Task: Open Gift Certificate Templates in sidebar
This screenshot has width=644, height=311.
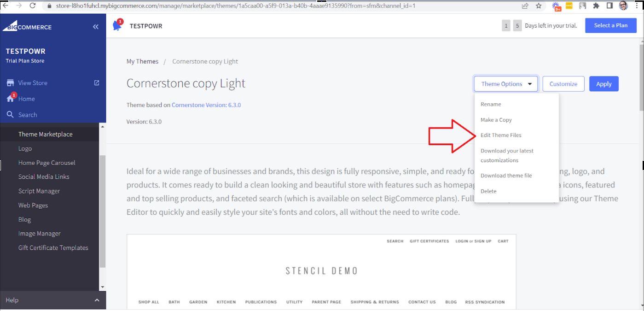Action: (53, 247)
